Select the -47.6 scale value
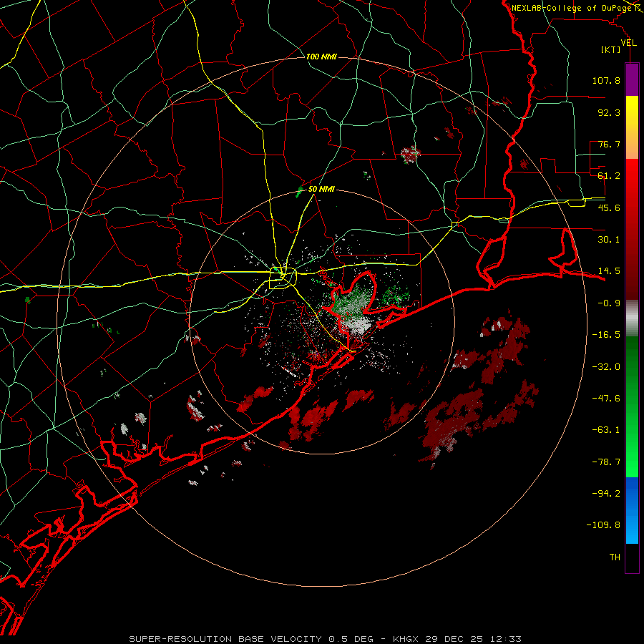This screenshot has height=644, width=644. tap(606, 399)
